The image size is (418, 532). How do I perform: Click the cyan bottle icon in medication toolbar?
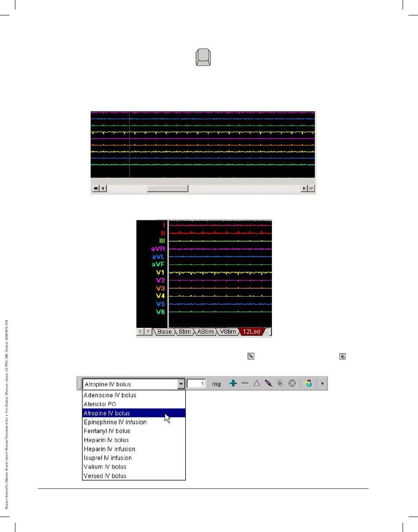(x=308, y=384)
